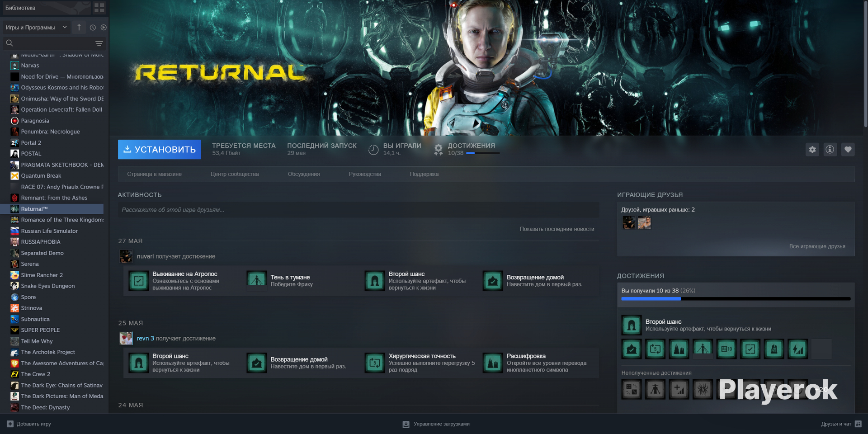Select Returnal™ in the game list

coord(52,209)
